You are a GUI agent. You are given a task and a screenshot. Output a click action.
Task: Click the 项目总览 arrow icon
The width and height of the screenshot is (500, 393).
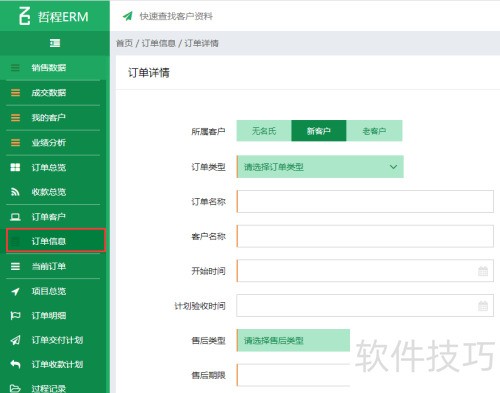(15, 291)
